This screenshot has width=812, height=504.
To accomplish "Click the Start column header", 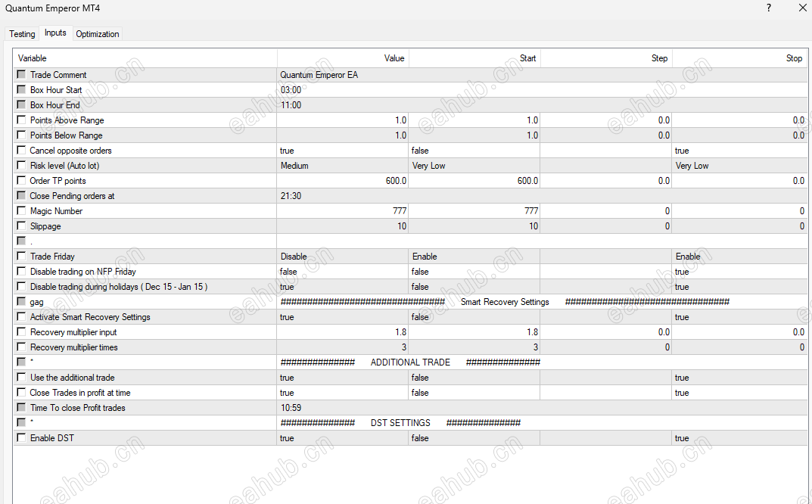I will coord(474,58).
